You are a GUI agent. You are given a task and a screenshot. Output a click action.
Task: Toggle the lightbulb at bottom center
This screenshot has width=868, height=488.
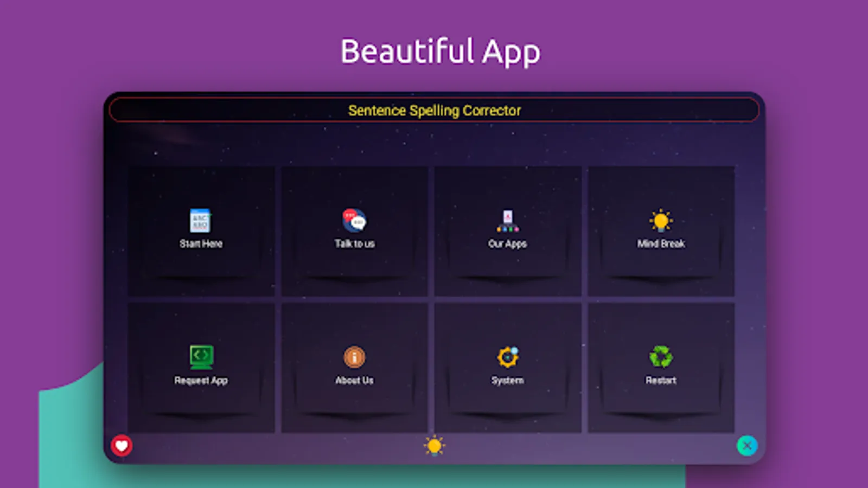pyautogui.click(x=434, y=445)
